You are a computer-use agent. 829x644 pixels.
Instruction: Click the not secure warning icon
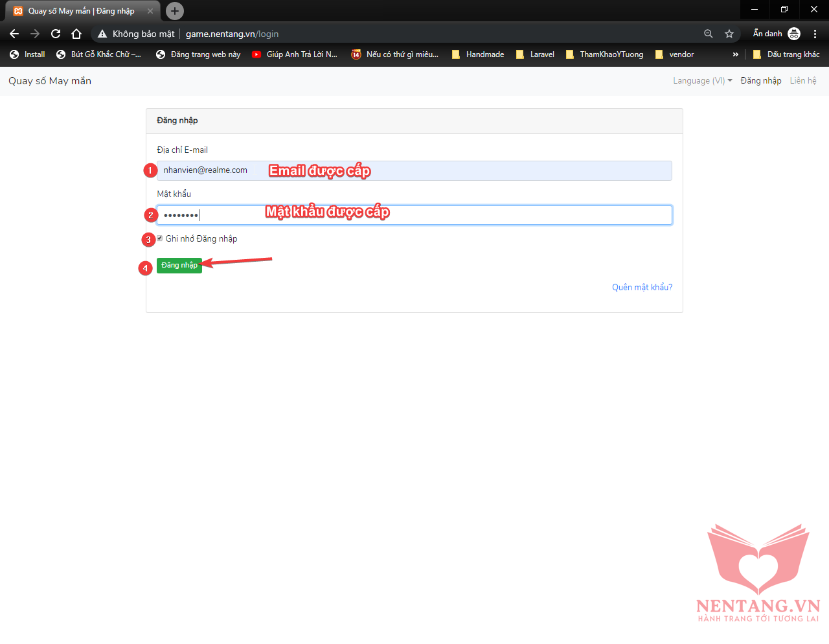pos(102,34)
